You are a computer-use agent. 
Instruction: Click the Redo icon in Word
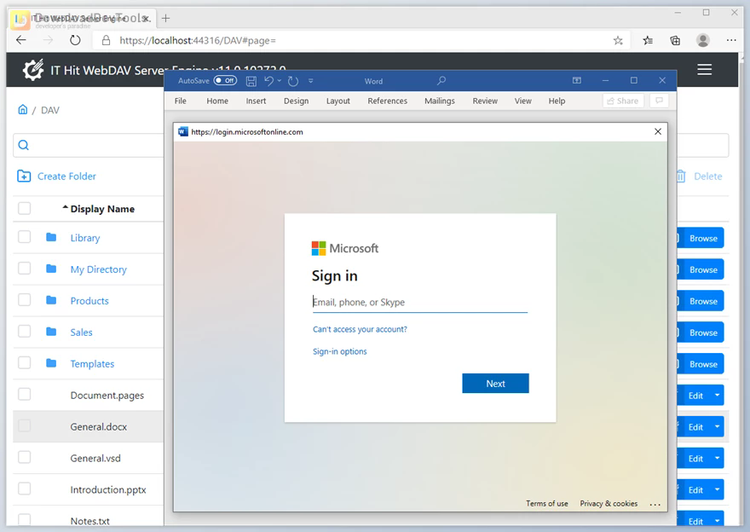(x=293, y=81)
